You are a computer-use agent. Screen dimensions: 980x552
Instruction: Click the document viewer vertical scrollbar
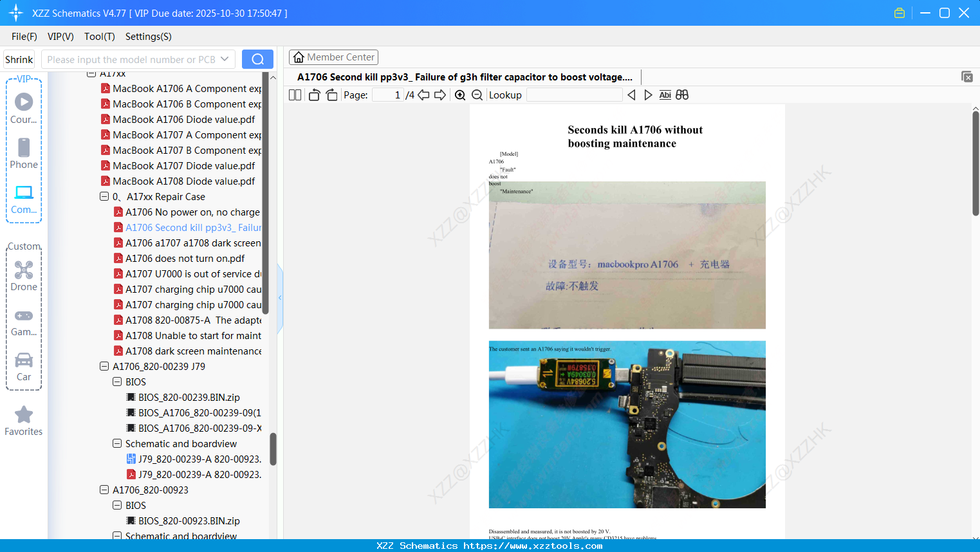point(975,163)
